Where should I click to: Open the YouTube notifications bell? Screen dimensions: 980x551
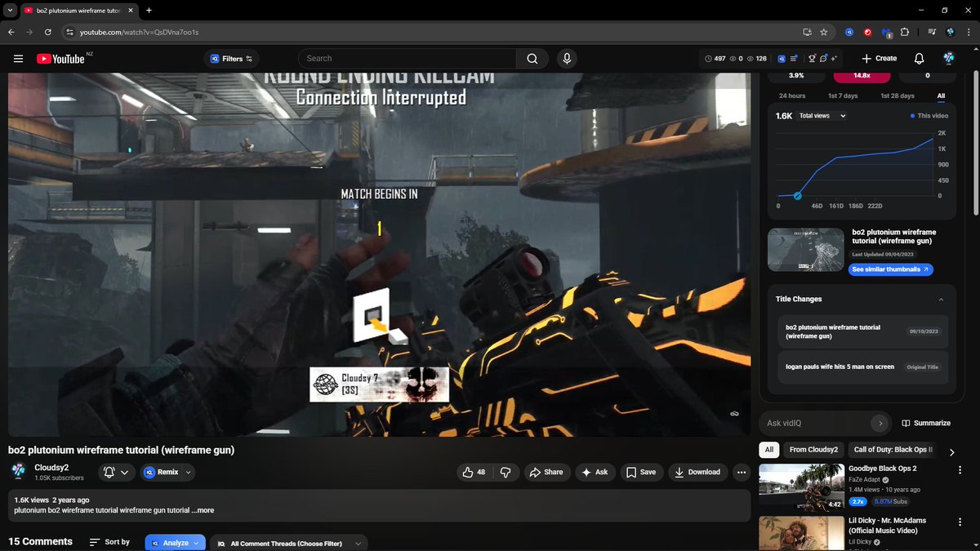pyautogui.click(x=920, y=59)
